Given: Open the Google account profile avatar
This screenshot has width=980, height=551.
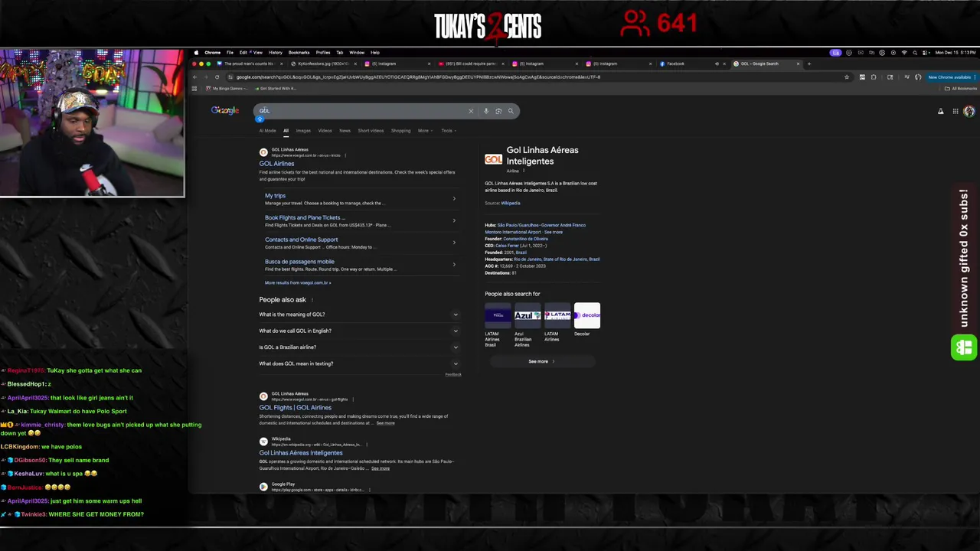Looking at the screenshot, I should [x=969, y=112].
